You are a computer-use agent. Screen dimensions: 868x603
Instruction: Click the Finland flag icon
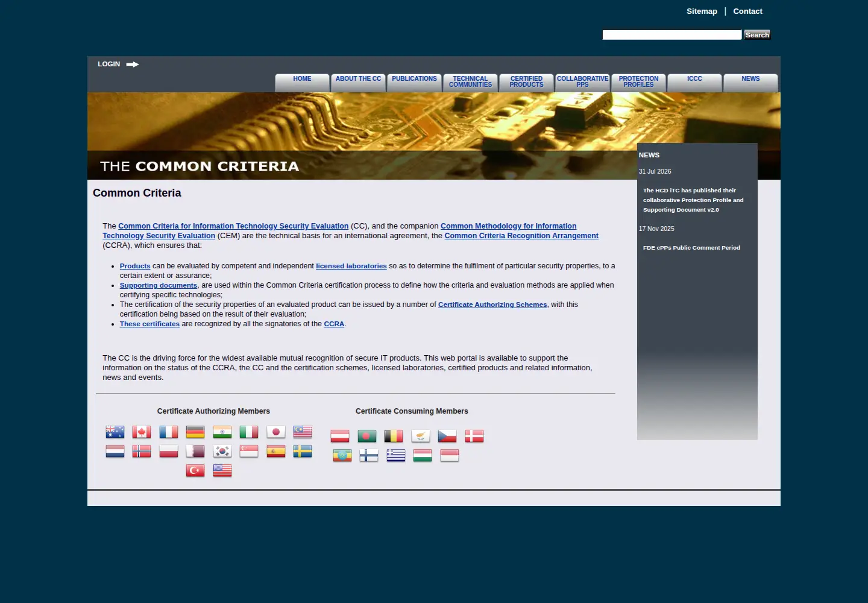point(369,455)
